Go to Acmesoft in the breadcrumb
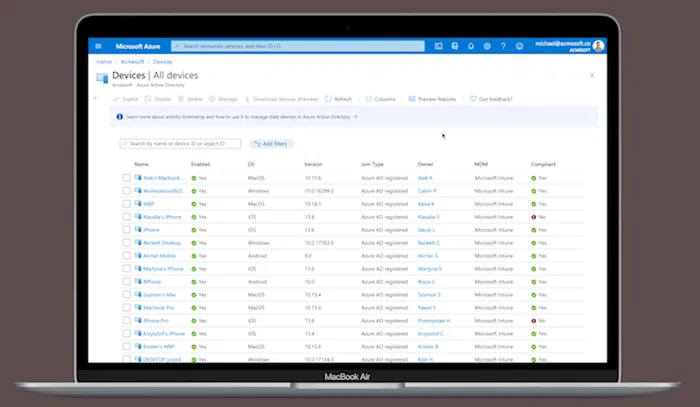 (132, 62)
